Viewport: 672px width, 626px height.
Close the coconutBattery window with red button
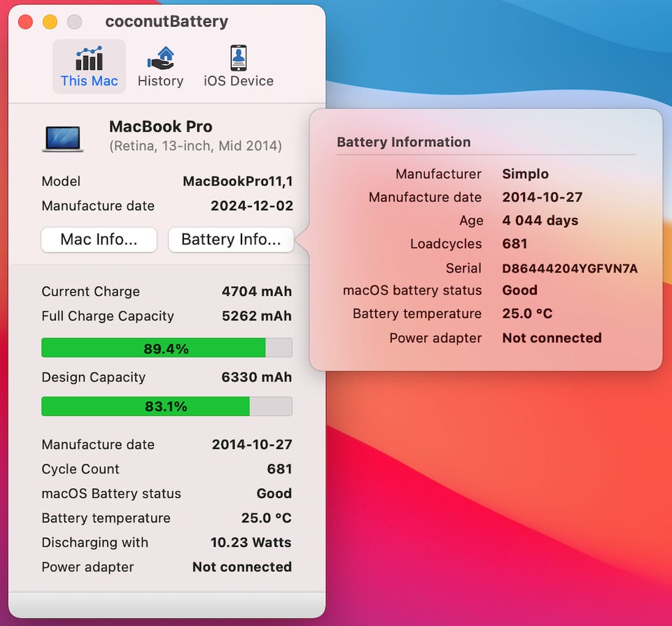(x=26, y=22)
